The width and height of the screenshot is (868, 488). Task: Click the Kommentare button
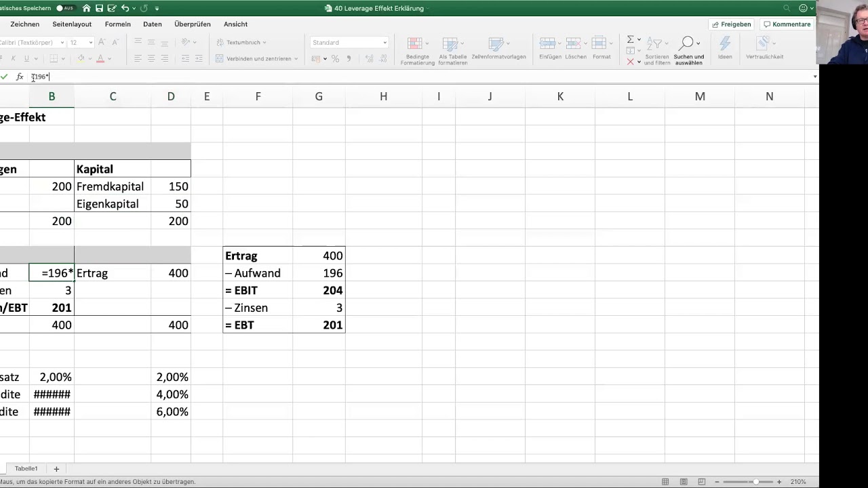[x=786, y=24]
